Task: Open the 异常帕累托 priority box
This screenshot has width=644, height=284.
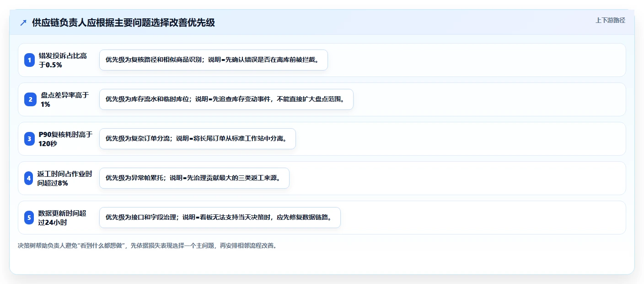Action: click(x=194, y=178)
